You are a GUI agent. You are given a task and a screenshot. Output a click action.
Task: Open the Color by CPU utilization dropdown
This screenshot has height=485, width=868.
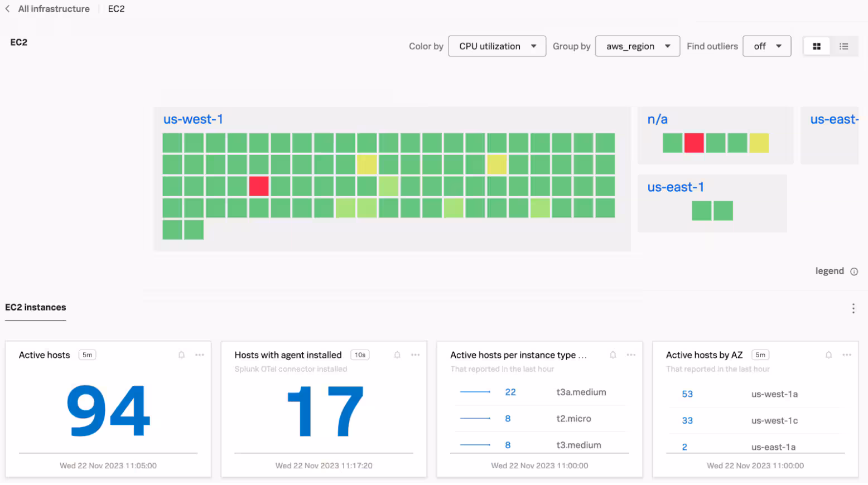[x=496, y=46]
